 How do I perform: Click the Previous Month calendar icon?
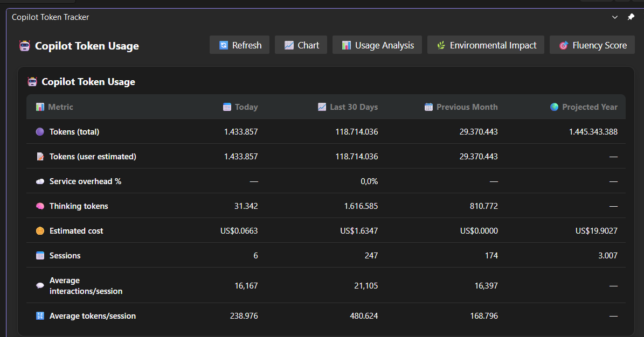[428, 107]
